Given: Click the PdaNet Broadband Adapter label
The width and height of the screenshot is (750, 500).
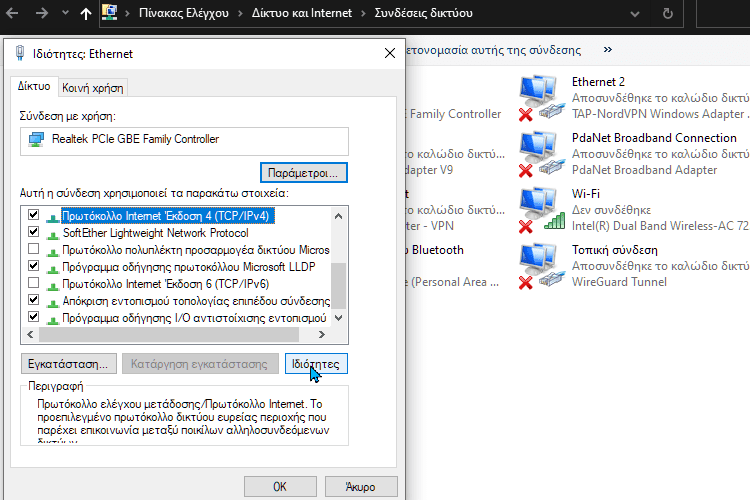Looking at the screenshot, I should 644,170.
